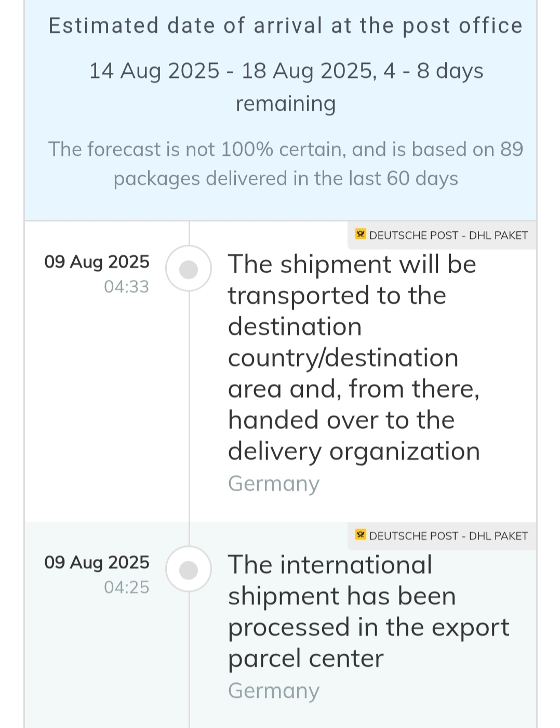
Task: Click the 14 Aug - 18 Aug date range
Action: coord(231,71)
